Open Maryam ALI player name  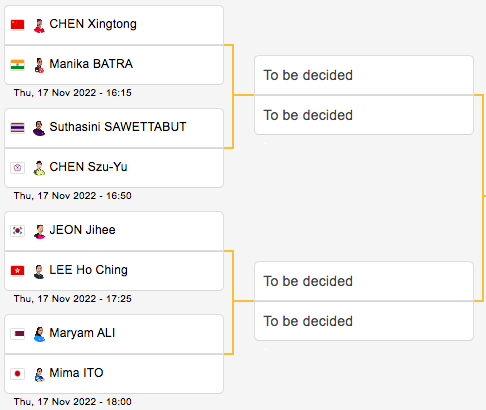pos(82,333)
